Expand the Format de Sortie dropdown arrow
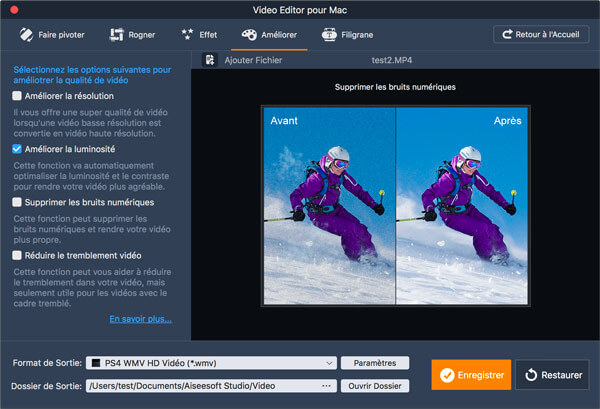The height and width of the screenshot is (409, 600). coord(329,363)
